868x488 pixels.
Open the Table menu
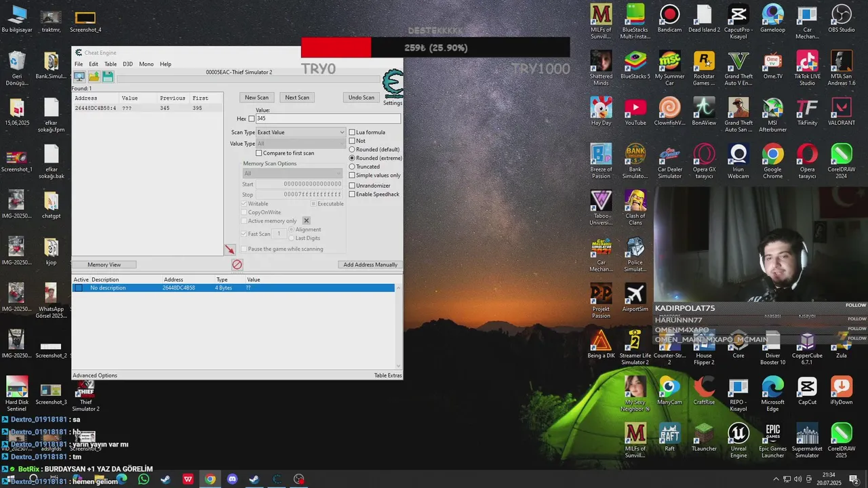coord(111,64)
